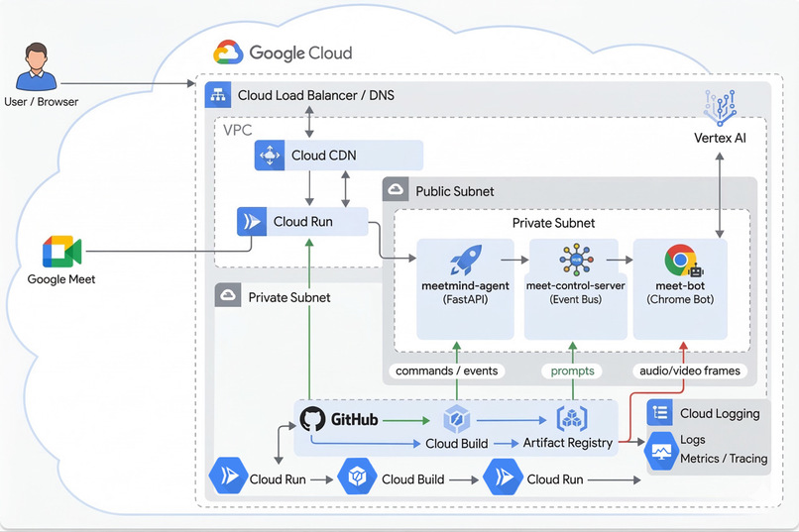Open the Google Meet camera icon
Screen dimensions: 799x532
pos(61,252)
